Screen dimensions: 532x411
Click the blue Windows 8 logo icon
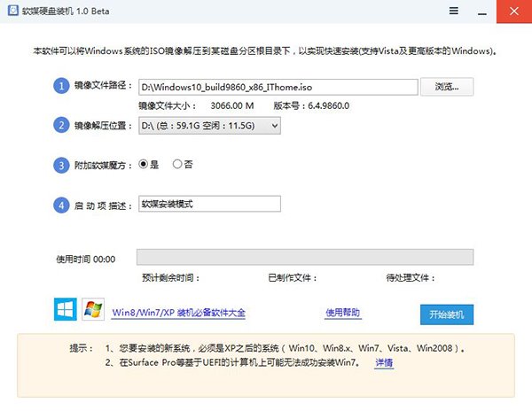click(66, 309)
